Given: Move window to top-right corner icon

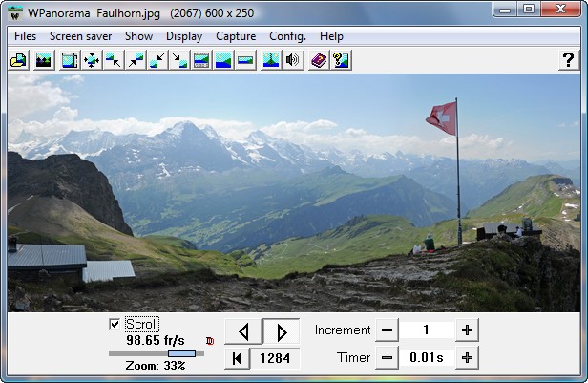Looking at the screenshot, I should coord(136,60).
